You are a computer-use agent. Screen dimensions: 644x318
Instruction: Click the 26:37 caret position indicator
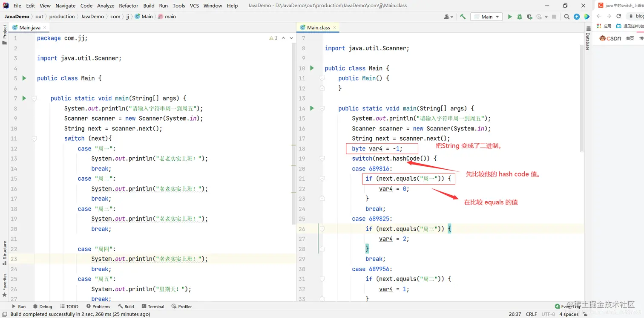tap(515, 314)
